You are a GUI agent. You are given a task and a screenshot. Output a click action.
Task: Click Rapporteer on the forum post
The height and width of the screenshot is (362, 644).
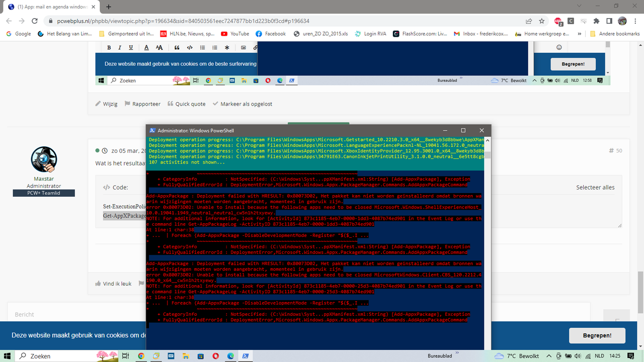(142, 104)
